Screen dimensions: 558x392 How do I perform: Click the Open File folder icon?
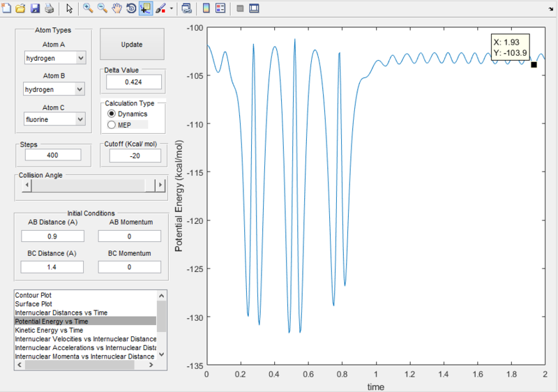20,9
